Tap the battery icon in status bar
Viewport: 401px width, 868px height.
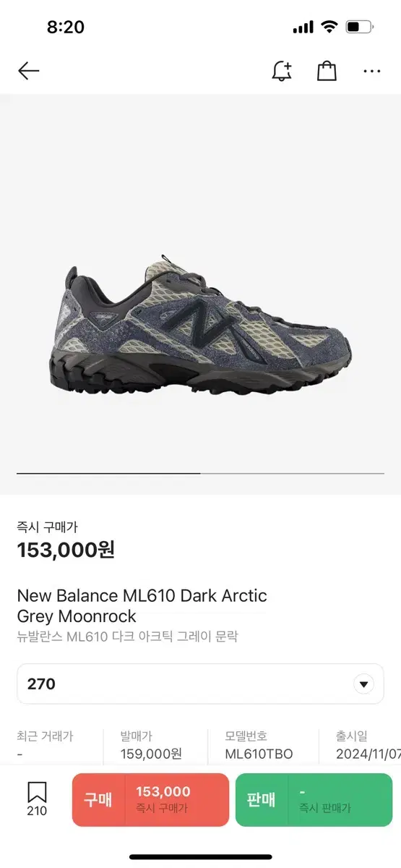359,27
